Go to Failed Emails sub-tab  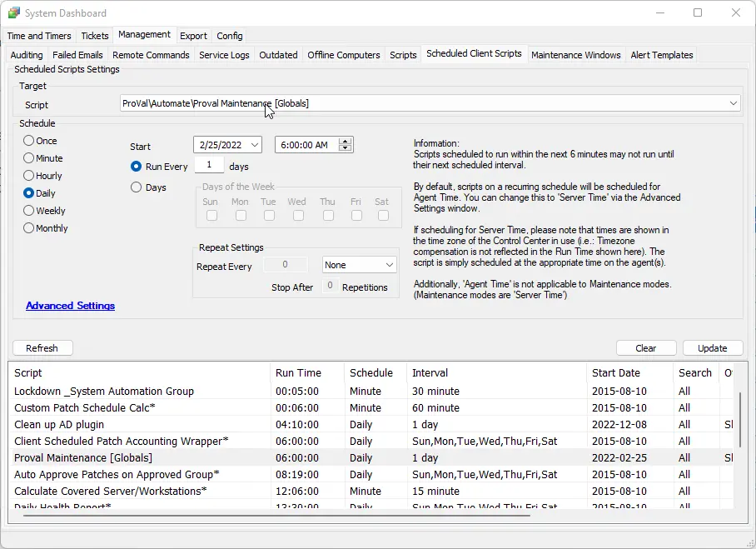click(77, 55)
